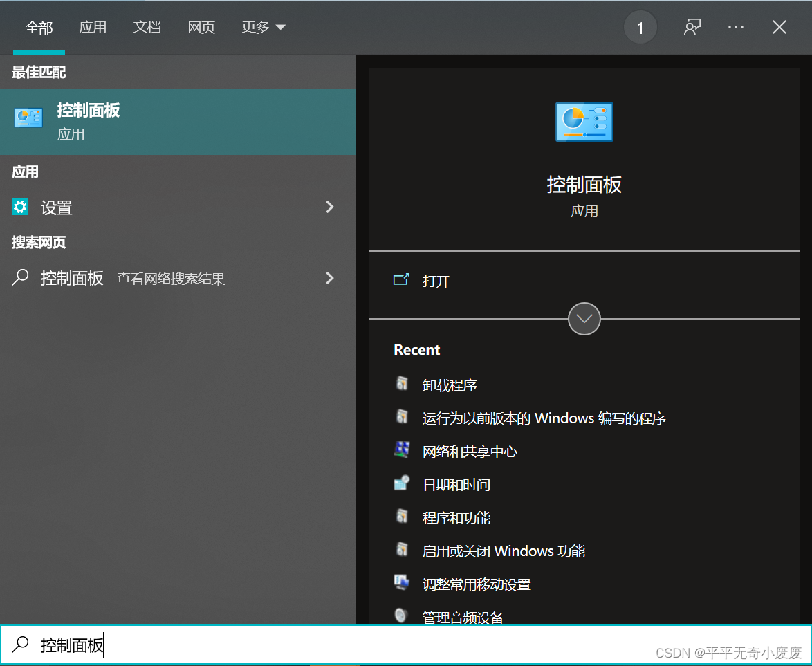Switch to the 应用 tab

tap(93, 27)
